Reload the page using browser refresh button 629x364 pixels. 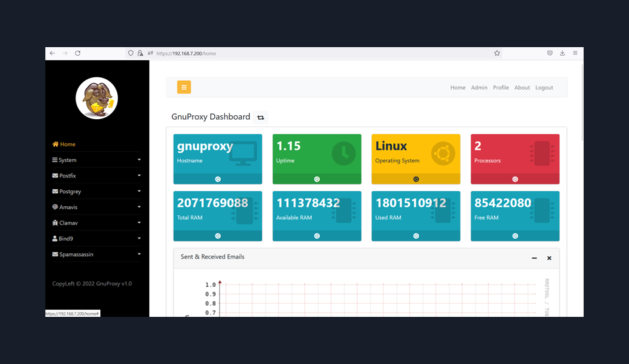click(x=77, y=53)
